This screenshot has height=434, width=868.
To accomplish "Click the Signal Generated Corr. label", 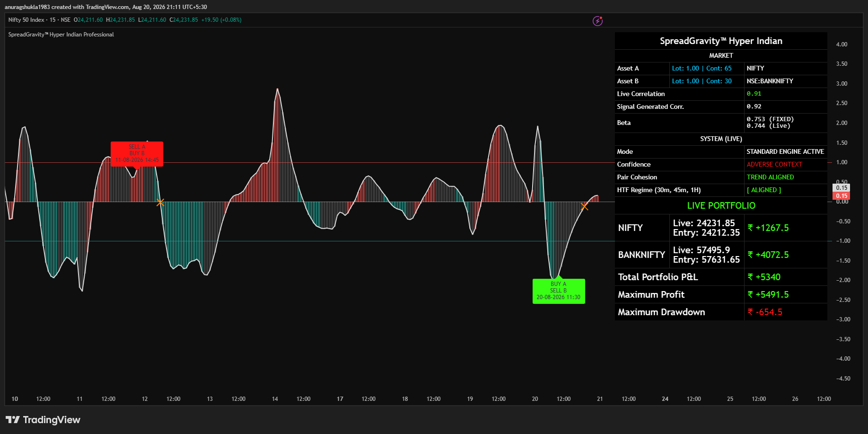I will click(x=650, y=107).
